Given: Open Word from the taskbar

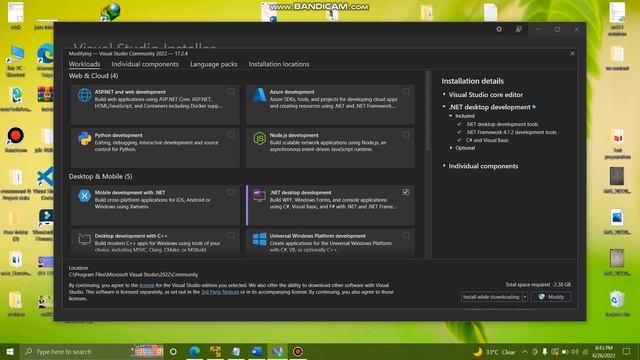Looking at the screenshot, I should 256,351.
